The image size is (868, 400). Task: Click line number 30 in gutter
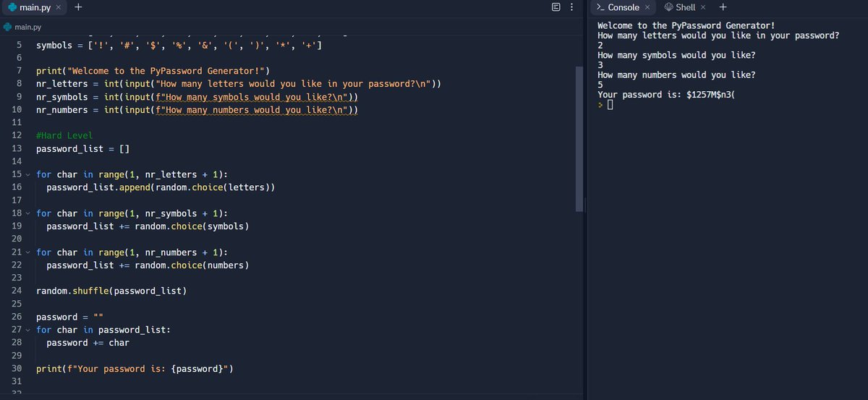click(x=17, y=369)
